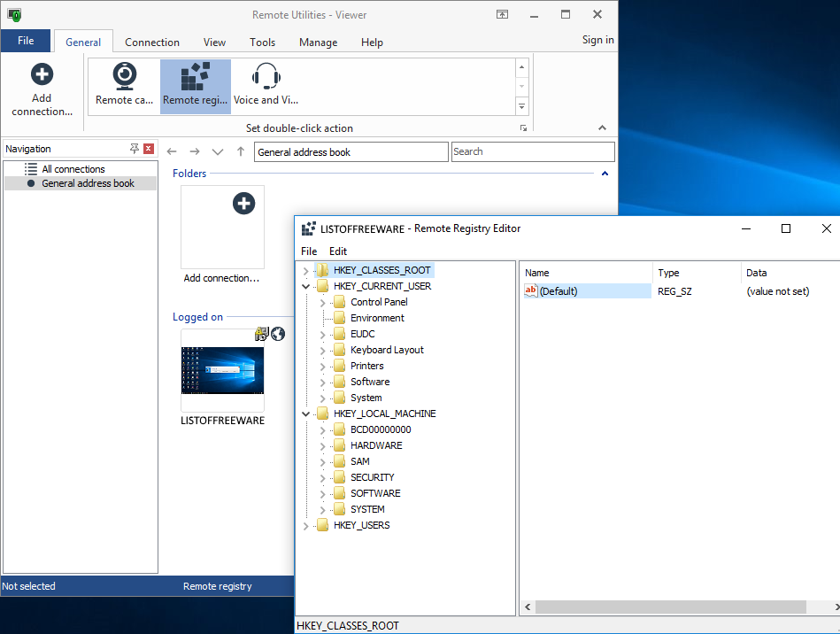840x634 pixels.
Task: Expand HKEY_CLASSES_ROOT tree node
Action: (x=306, y=271)
